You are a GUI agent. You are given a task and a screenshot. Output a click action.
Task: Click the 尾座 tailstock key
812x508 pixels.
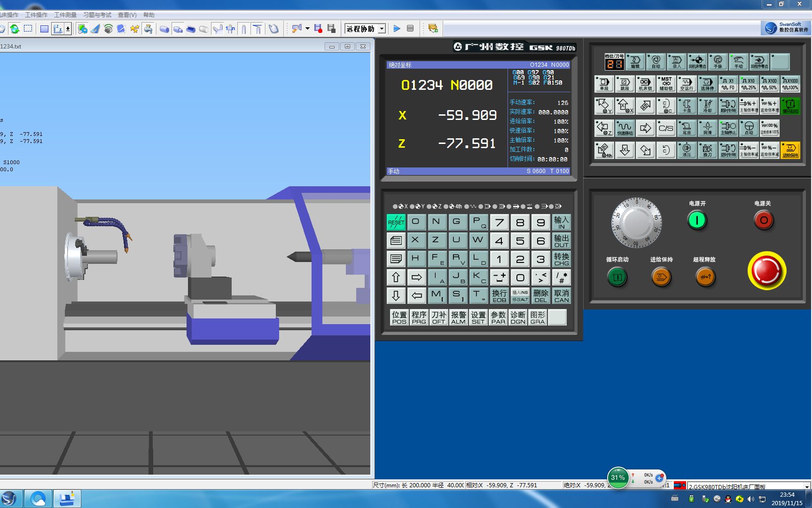click(x=687, y=128)
